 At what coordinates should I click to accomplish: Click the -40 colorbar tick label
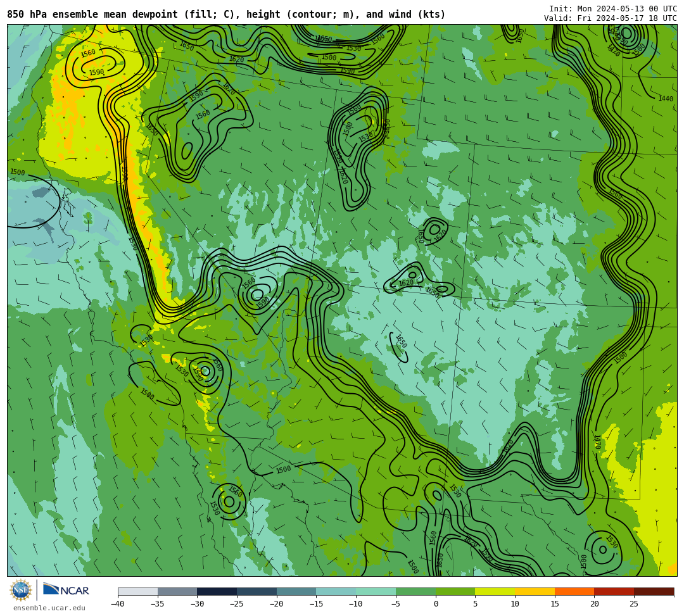[x=117, y=604]
